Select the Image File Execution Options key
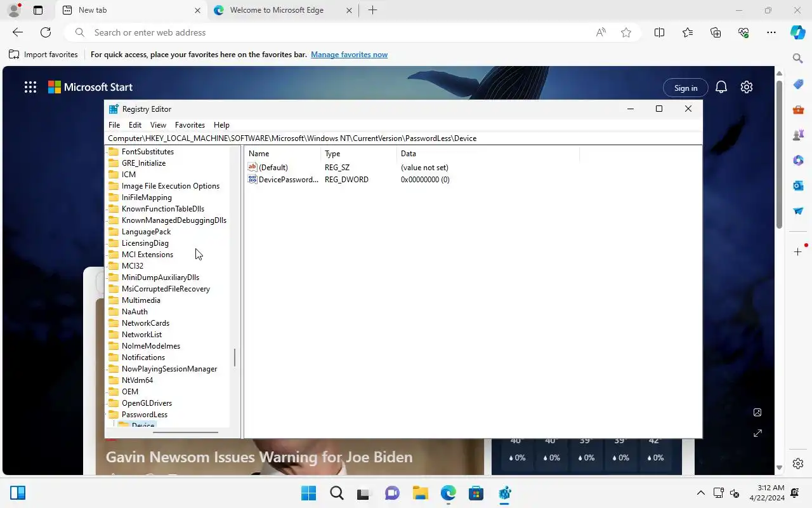 171,186
